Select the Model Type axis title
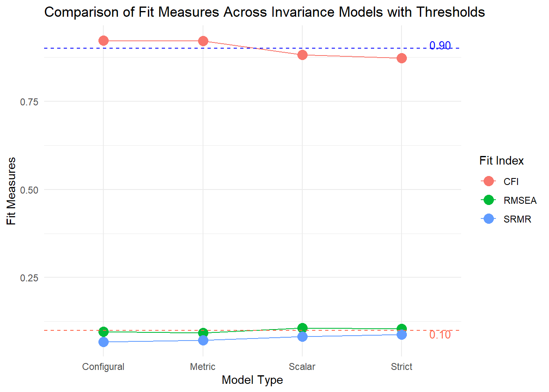The width and height of the screenshot is (549, 392). (x=252, y=380)
